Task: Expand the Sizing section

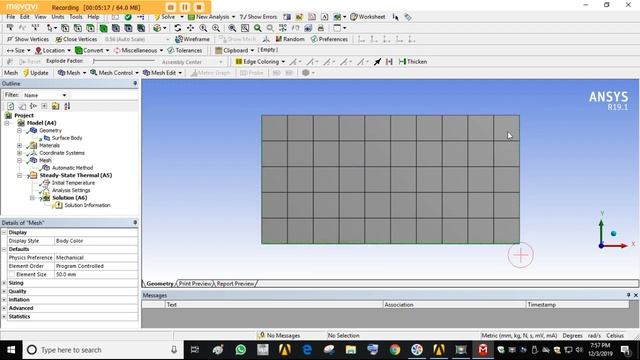Action: point(4,283)
